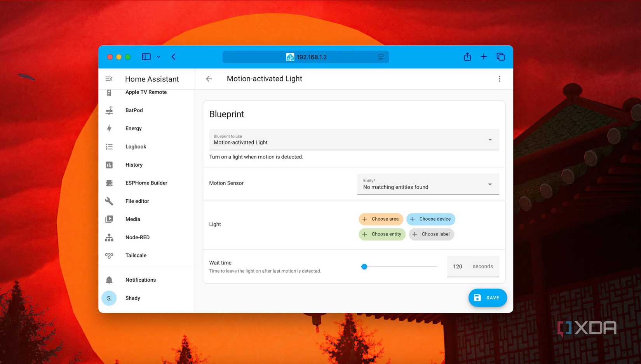
Task: Open the BatPod icon in sidebar
Action: click(x=109, y=110)
